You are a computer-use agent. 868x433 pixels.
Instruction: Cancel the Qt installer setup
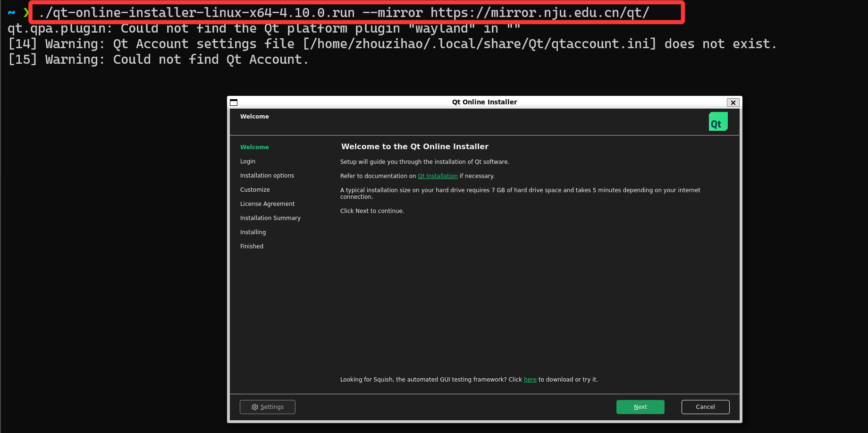(x=705, y=407)
